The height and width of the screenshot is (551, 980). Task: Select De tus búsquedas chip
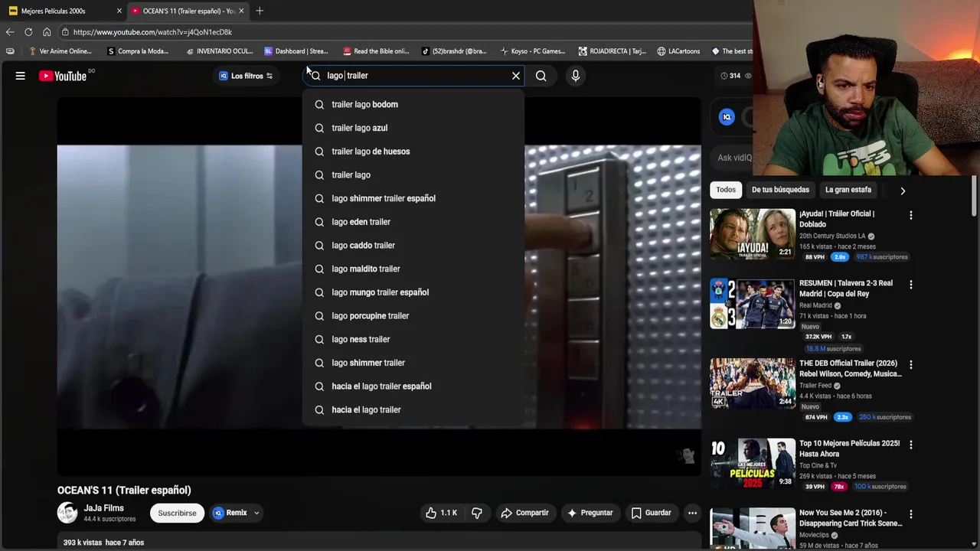pos(780,190)
